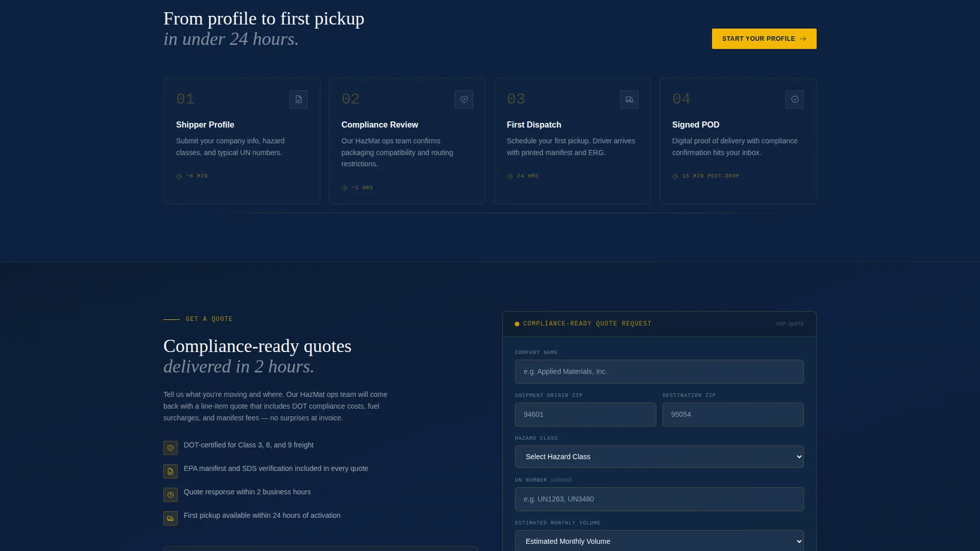The width and height of the screenshot is (980, 551).
Task: Click the UN Number input field
Action: 659,499
